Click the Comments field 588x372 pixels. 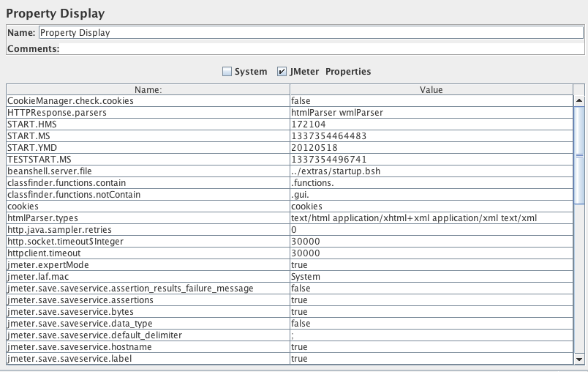tap(322, 49)
